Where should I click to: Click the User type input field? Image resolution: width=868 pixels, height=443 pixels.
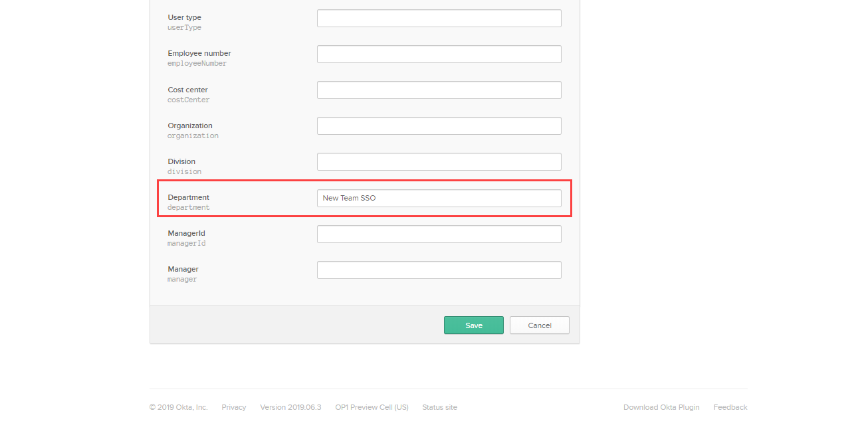pyautogui.click(x=439, y=18)
